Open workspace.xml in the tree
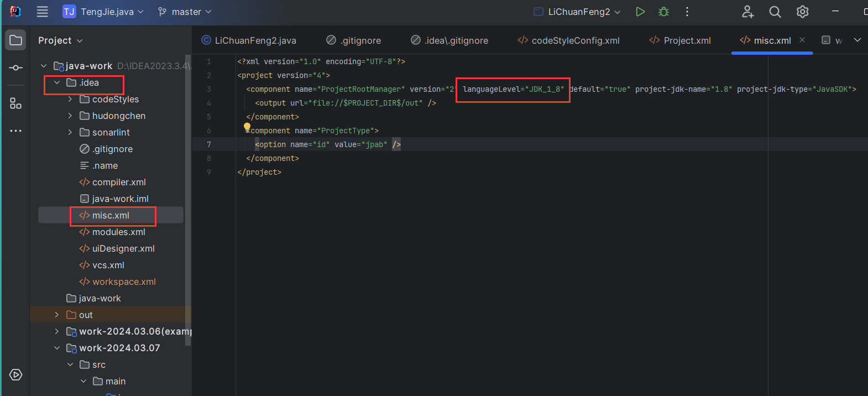The image size is (868, 396). [x=118, y=282]
